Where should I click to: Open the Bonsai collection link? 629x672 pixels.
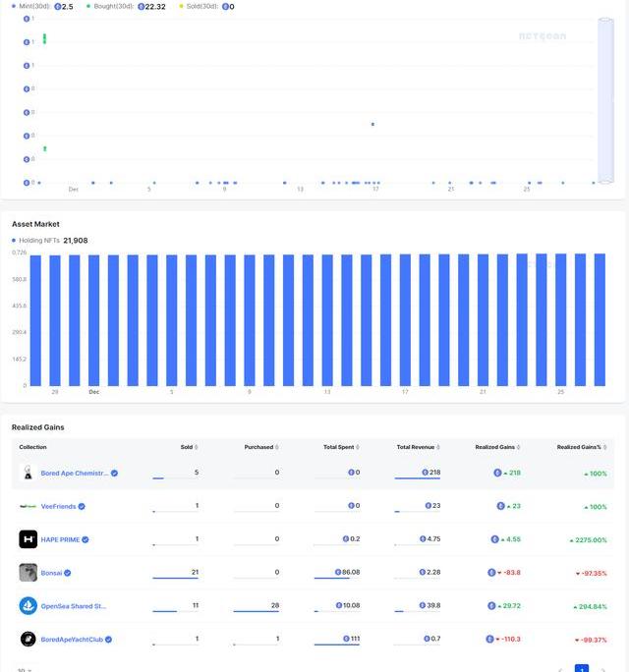coord(52,573)
